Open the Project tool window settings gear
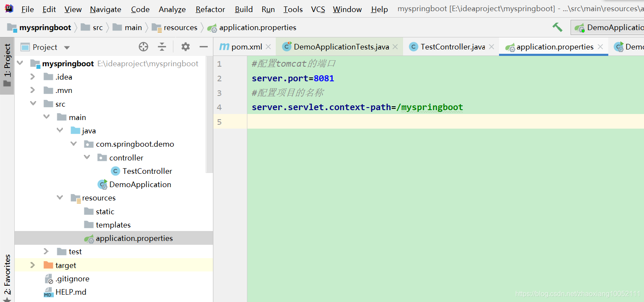The width and height of the screenshot is (644, 302). coord(185,46)
